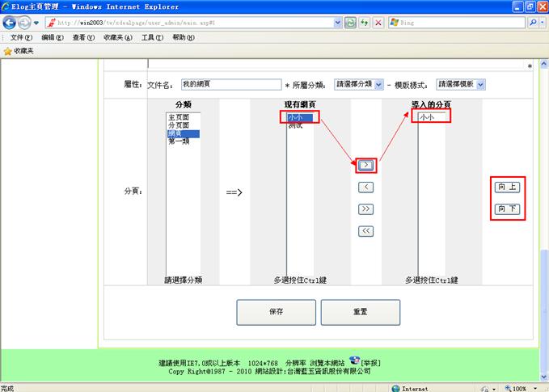Select 主页面 in the 分類 list
The height and width of the screenshot is (392, 549).
(179, 117)
